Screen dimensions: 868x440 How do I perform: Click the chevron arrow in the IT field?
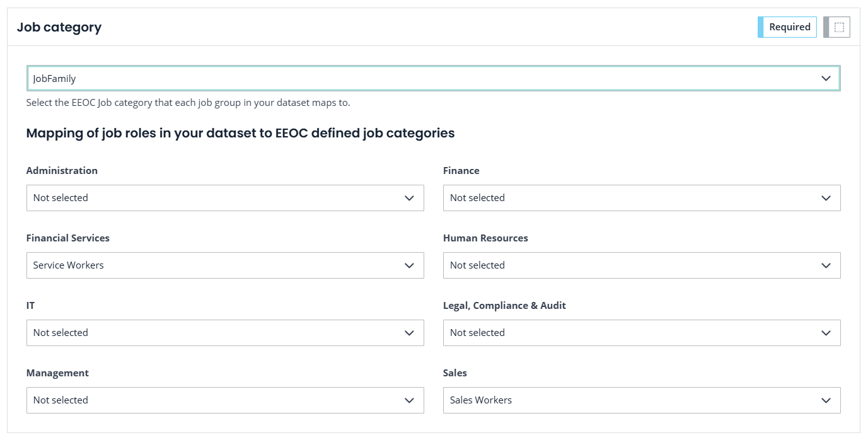point(409,333)
